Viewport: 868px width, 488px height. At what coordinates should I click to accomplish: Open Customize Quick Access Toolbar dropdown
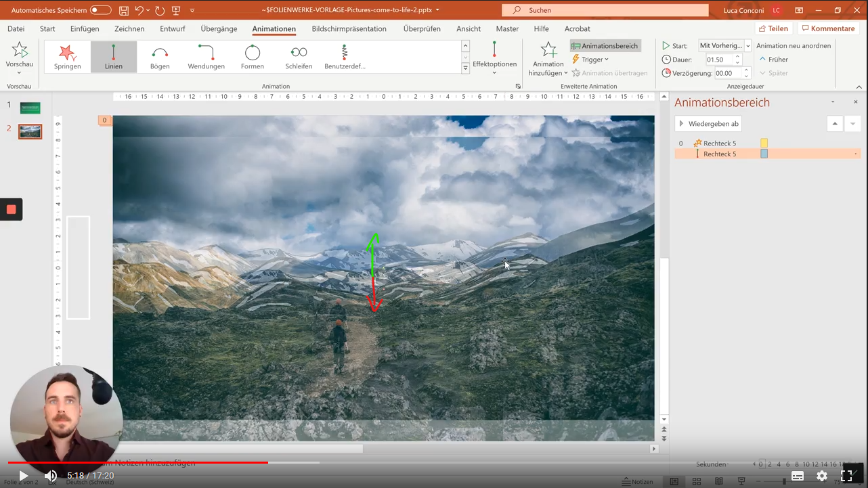tap(192, 11)
